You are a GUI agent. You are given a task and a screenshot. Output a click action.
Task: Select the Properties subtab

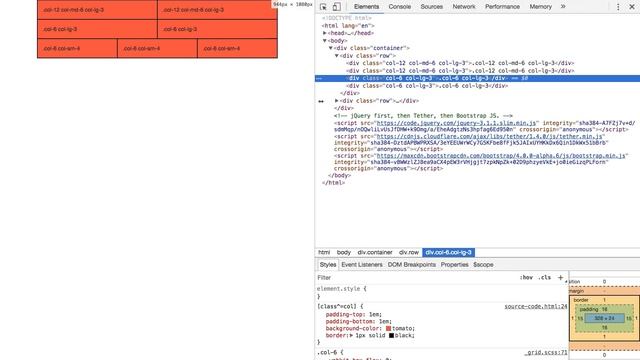[454, 264]
